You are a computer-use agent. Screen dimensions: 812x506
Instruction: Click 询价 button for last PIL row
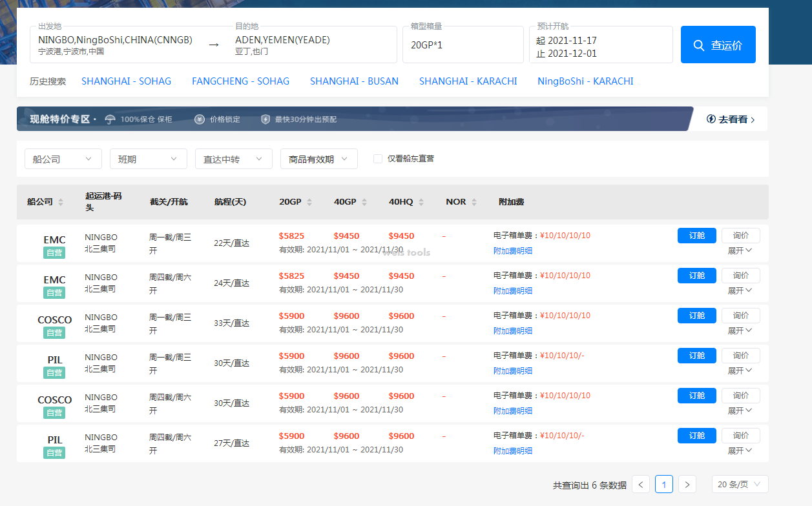740,436
